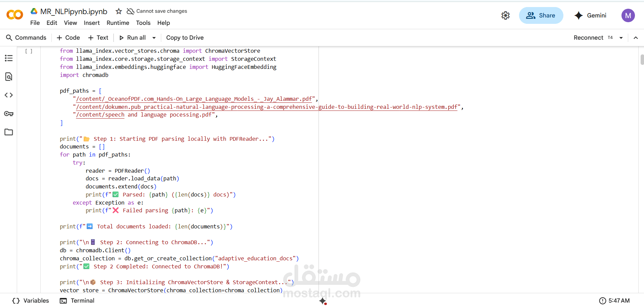Image resolution: width=644 pixels, height=306 pixels.
Task: Add a new Text cell
Action: click(x=98, y=38)
